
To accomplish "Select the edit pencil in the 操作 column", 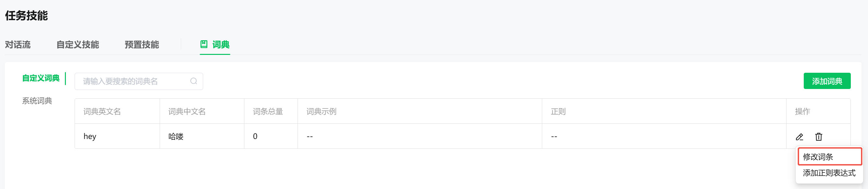I will click(799, 137).
